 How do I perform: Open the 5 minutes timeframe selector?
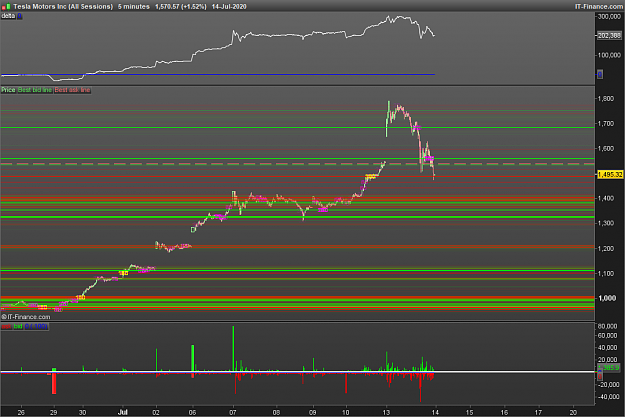[x=134, y=7]
